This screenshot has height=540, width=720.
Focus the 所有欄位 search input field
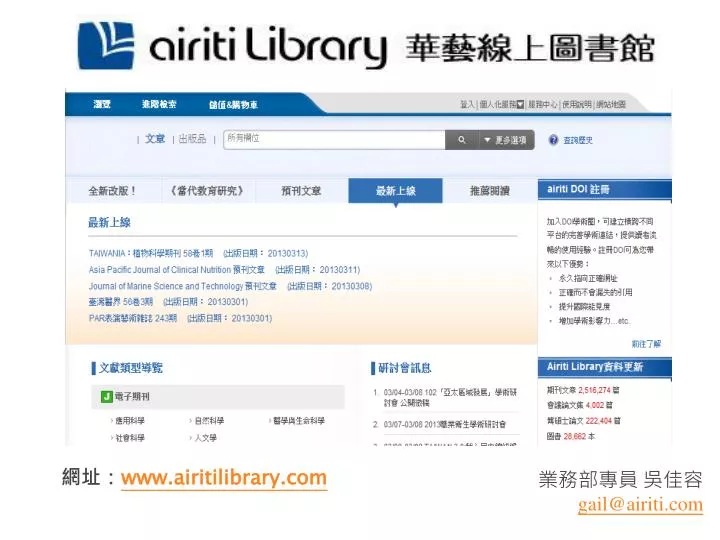pos(334,140)
